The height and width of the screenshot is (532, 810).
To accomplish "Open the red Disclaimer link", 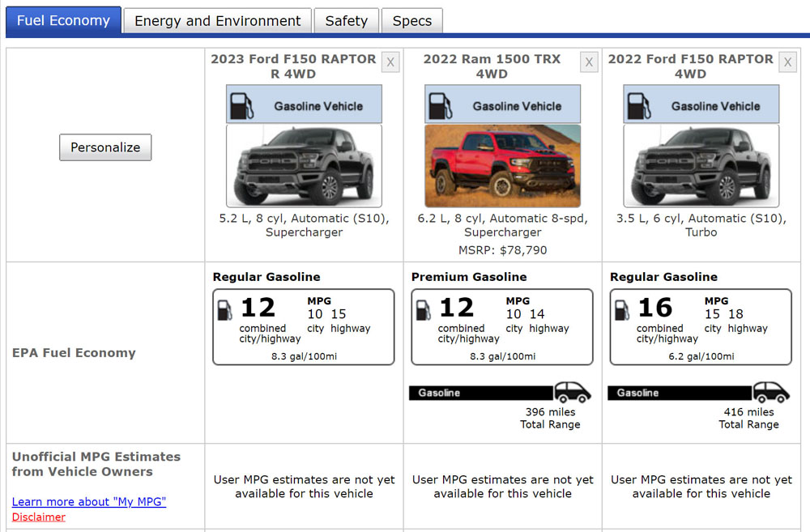I will 39,517.
